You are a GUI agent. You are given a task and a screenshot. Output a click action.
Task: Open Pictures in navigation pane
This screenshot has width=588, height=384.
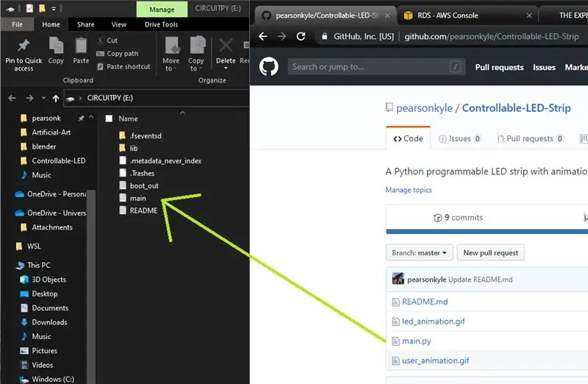coord(39,351)
